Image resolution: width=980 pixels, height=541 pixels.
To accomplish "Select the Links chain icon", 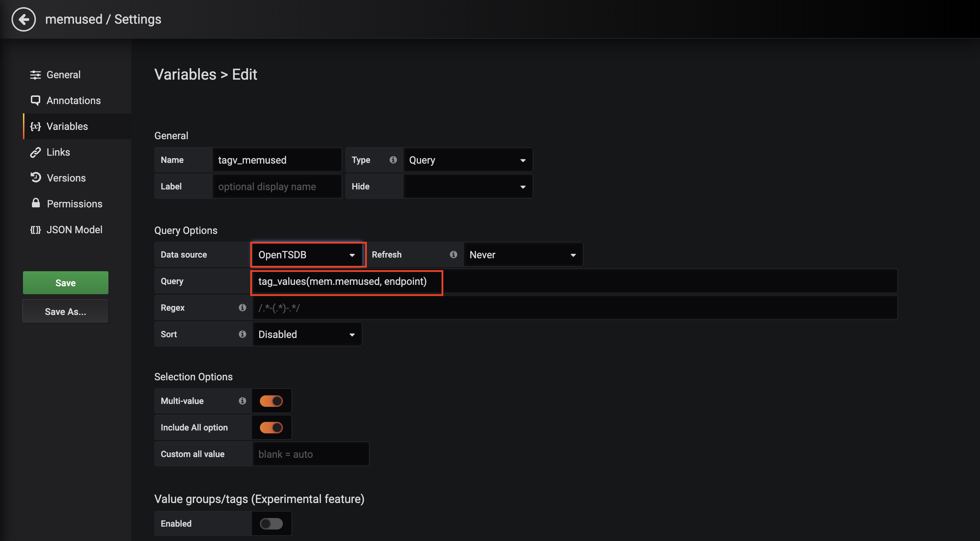I will click(x=36, y=152).
